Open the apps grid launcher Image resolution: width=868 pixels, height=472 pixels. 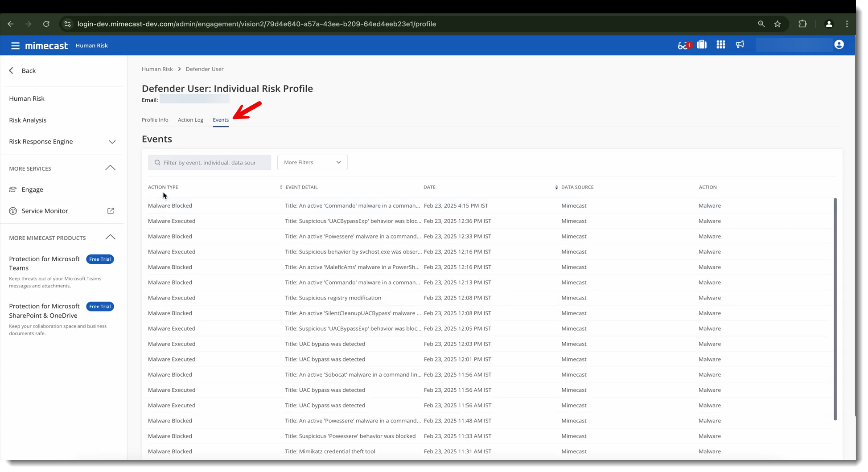coord(720,45)
